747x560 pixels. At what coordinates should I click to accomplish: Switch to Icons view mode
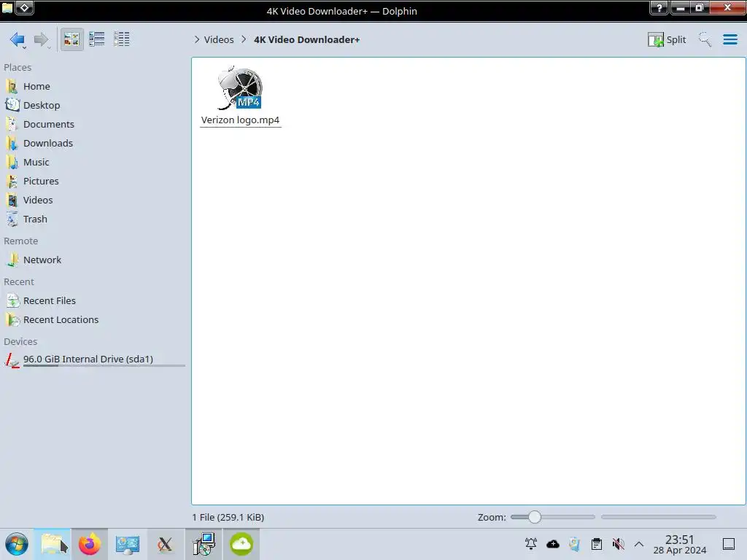71,39
